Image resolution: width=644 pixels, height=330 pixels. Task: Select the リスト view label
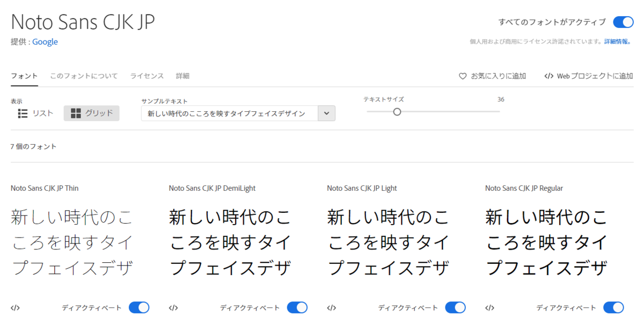pos(43,113)
